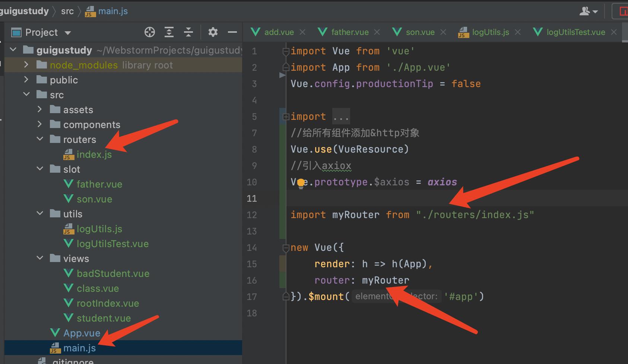Fold the new Vue block on line 14
This screenshot has width=628, height=364.
point(286,248)
